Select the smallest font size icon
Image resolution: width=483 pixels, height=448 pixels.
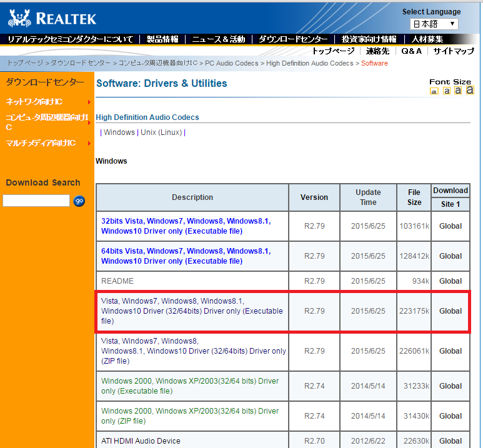(x=434, y=91)
